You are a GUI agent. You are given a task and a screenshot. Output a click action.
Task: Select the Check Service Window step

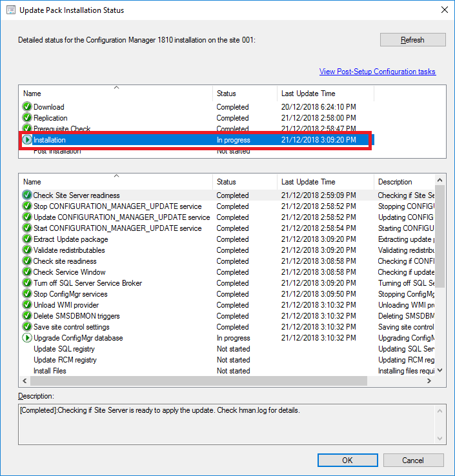[227, 272]
